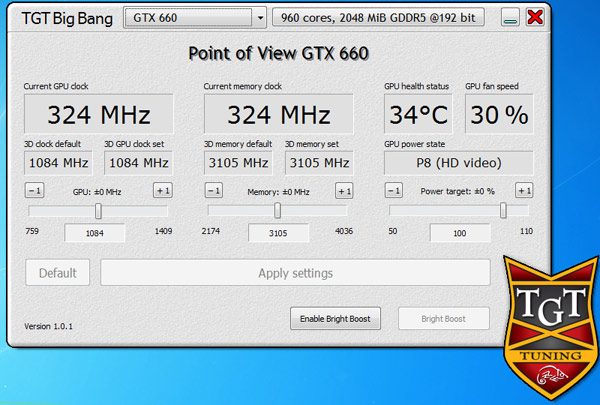Decrease Memory clock offset with −1
The height and width of the screenshot is (405, 600).
coord(214,191)
